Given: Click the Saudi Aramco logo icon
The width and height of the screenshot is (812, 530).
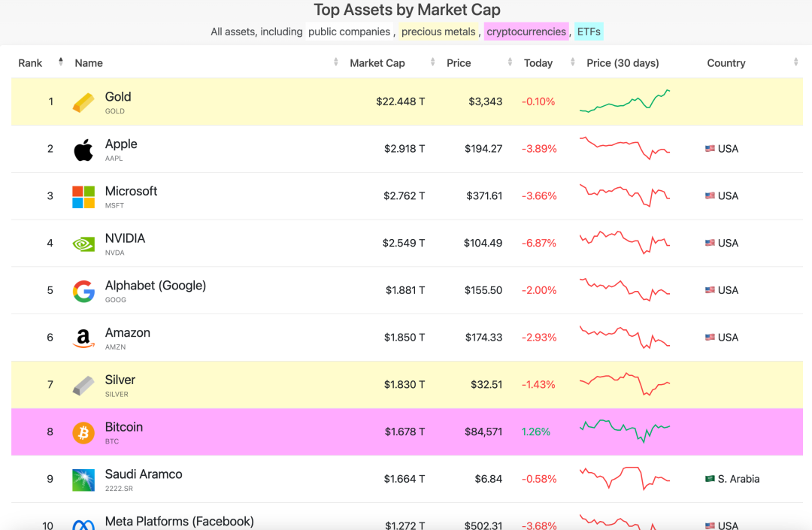Looking at the screenshot, I should point(83,480).
